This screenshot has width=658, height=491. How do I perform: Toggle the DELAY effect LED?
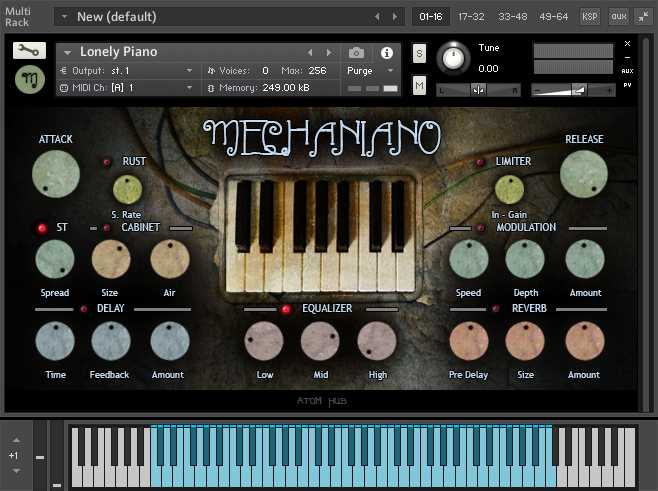coord(84,309)
